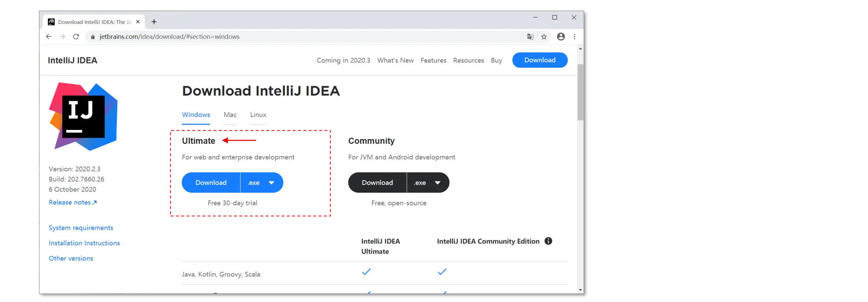Open Installation Instructions link
The image size is (868, 302).
pyautogui.click(x=84, y=243)
